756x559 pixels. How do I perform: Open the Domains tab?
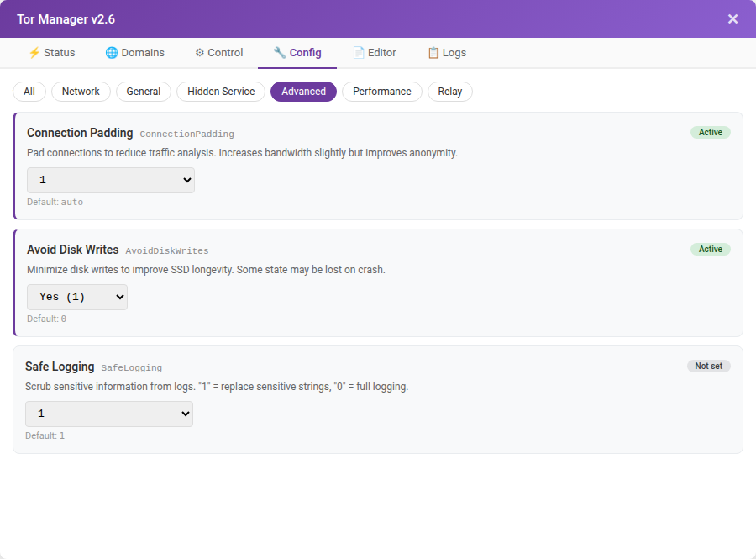pyautogui.click(x=135, y=53)
